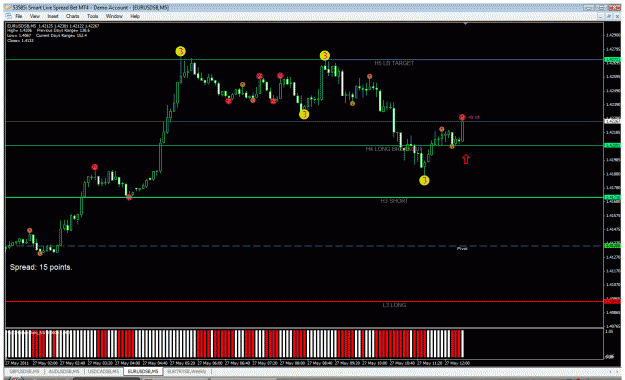Viewport: 625px width, 380px height.
Task: Select the EURUSDSB,M5 chart tab
Action: click(x=143, y=372)
